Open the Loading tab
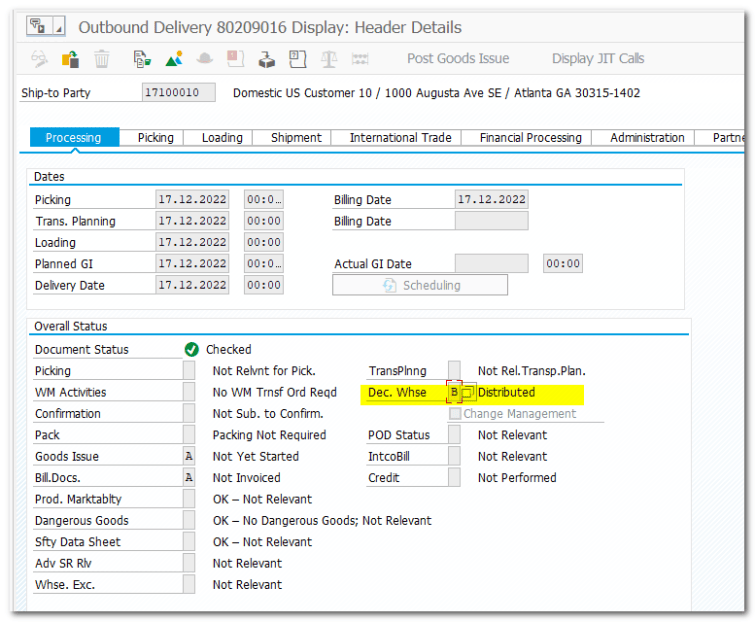755x622 pixels. (222, 138)
